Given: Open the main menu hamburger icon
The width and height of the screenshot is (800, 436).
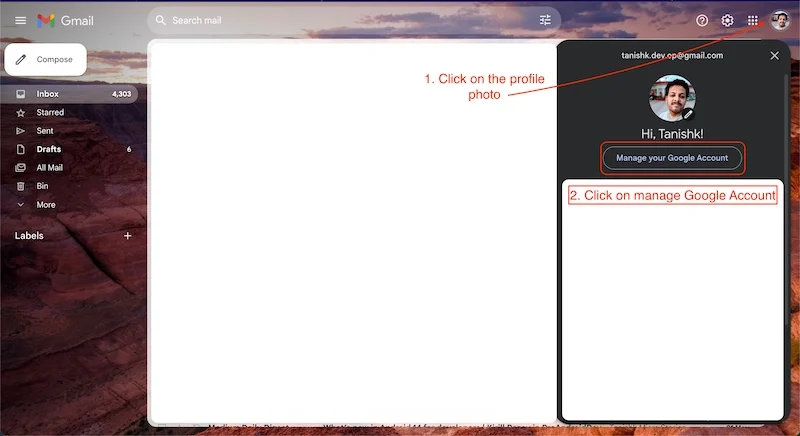Looking at the screenshot, I should click(x=20, y=20).
